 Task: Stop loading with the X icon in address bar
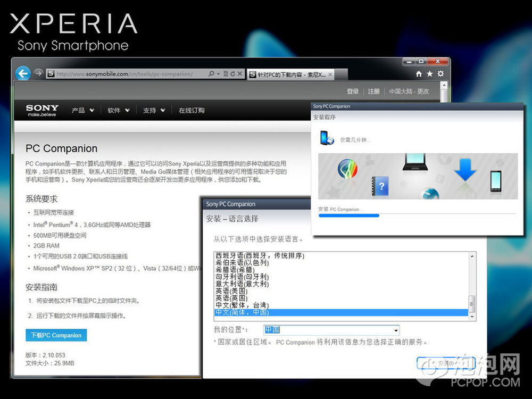point(239,73)
